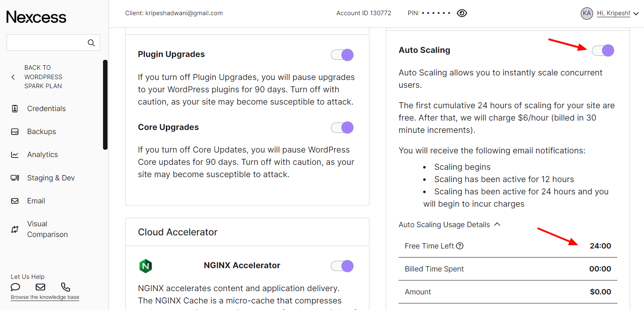Disable the Plugin Upgrades toggle
The image size is (644, 310).
click(342, 55)
